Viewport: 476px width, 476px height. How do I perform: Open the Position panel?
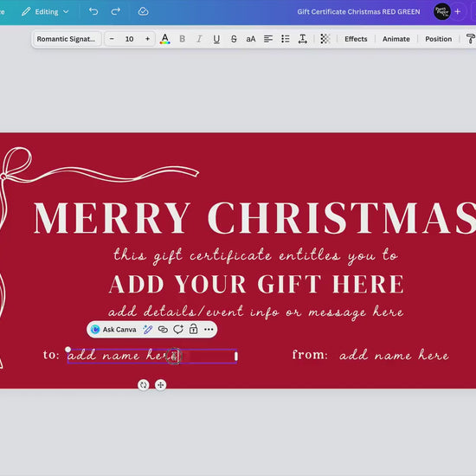(x=439, y=39)
